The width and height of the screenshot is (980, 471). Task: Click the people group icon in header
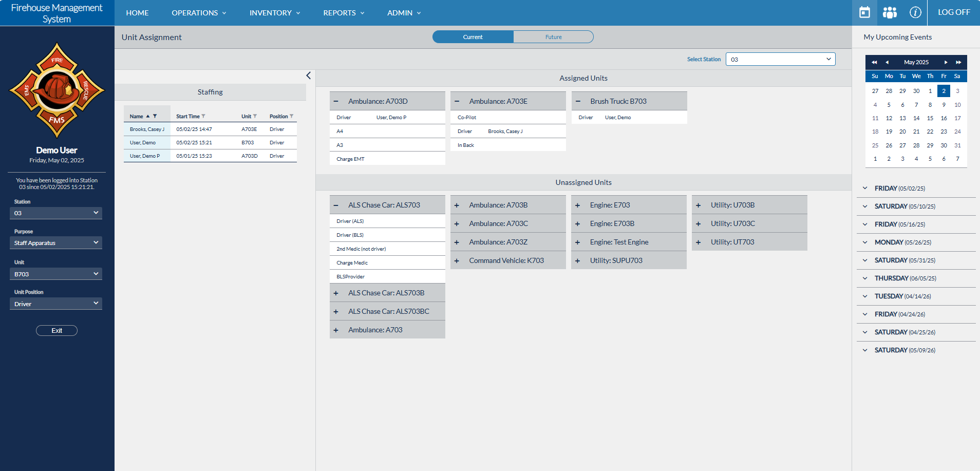point(890,12)
